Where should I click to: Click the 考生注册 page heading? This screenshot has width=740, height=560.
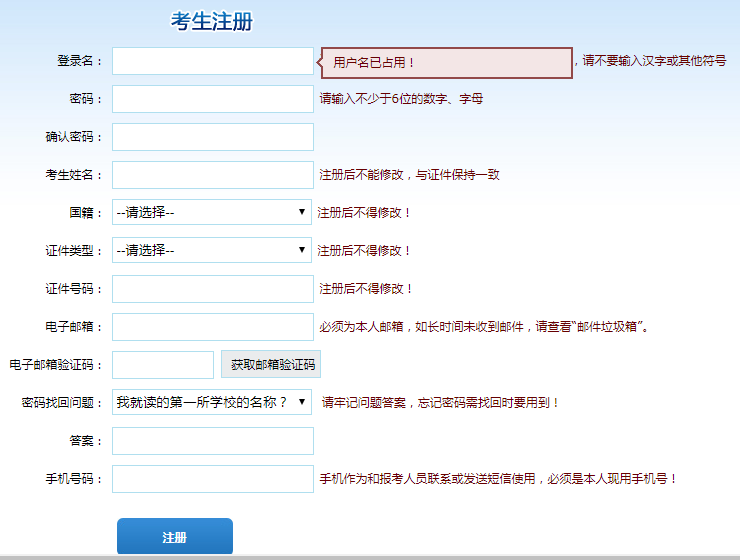211,21
